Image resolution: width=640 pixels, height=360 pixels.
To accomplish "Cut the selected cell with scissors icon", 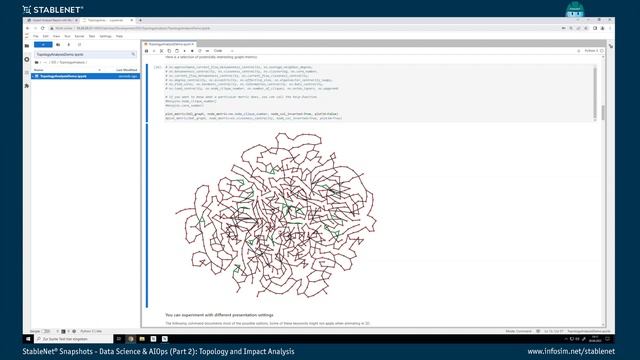I will tap(162, 51).
